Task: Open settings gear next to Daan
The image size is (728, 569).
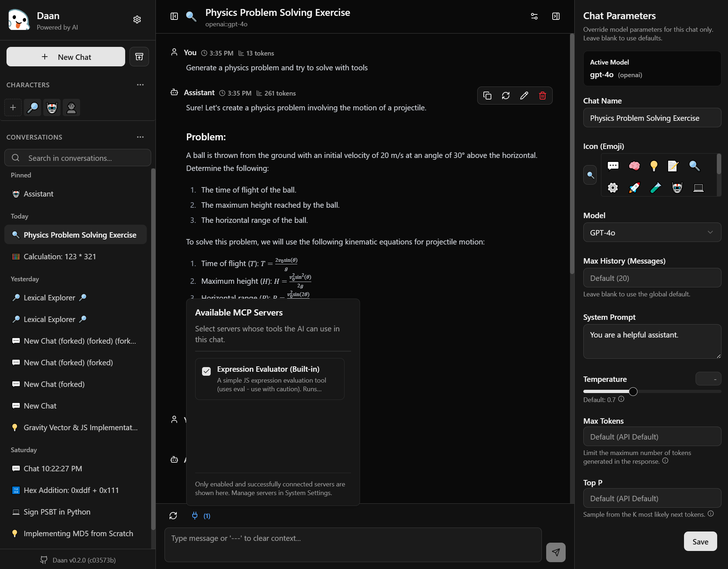Action: [137, 19]
